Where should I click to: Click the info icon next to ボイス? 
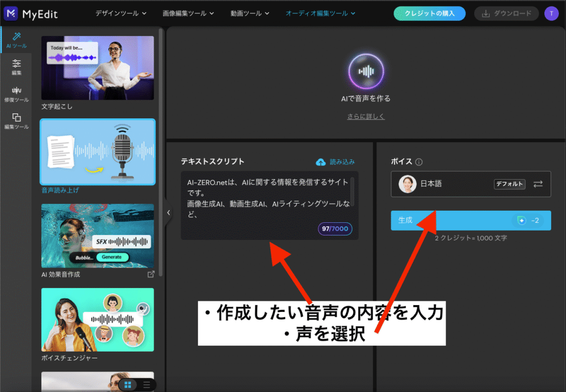pyautogui.click(x=419, y=161)
